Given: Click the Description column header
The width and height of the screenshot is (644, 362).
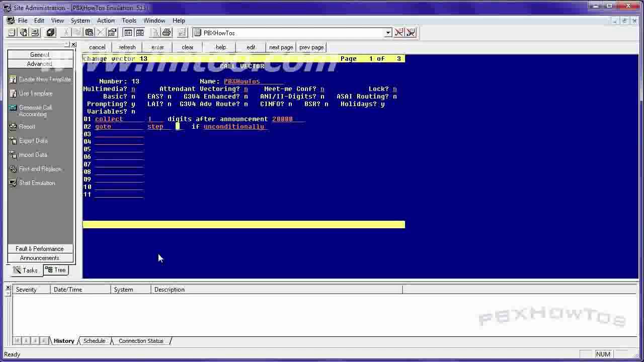Looking at the screenshot, I should (x=277, y=290).
